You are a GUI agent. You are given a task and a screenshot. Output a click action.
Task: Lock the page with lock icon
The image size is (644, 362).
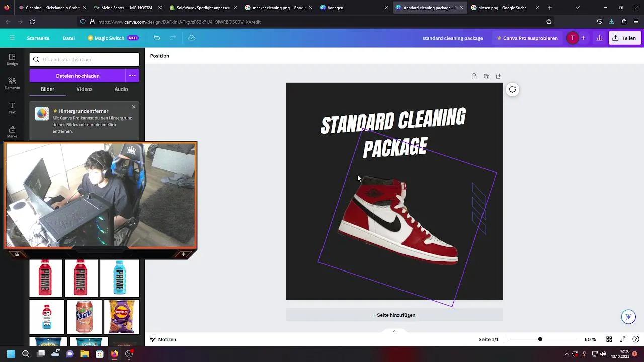tap(474, 76)
